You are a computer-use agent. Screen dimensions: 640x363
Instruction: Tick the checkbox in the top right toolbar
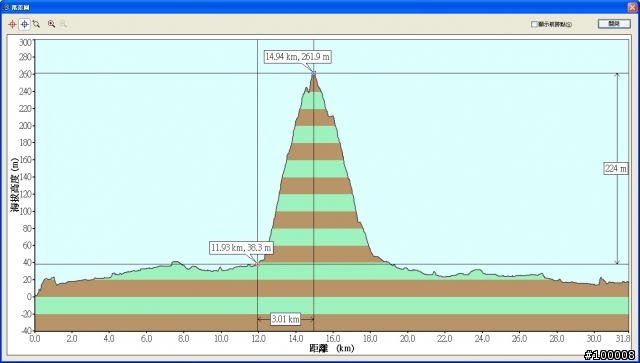534,24
